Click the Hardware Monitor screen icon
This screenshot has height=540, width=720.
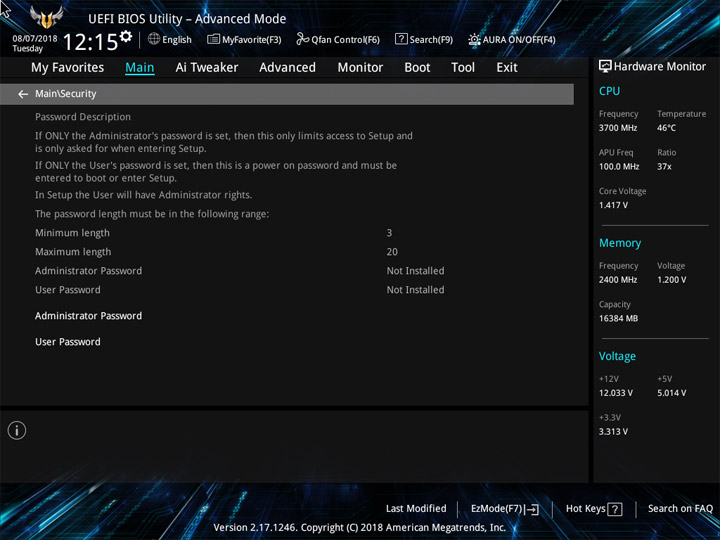tap(605, 67)
